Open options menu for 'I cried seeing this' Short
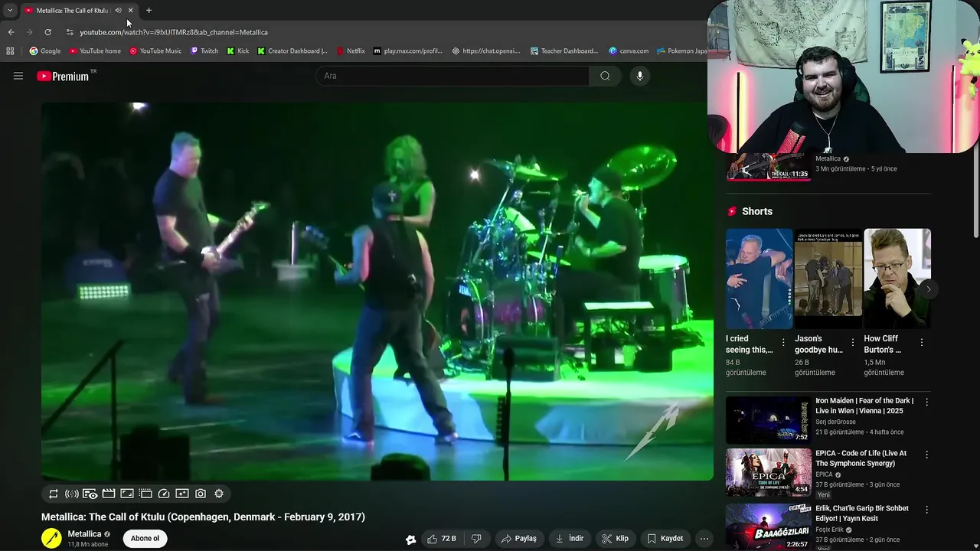Viewport: 980px width, 551px height. tap(783, 343)
